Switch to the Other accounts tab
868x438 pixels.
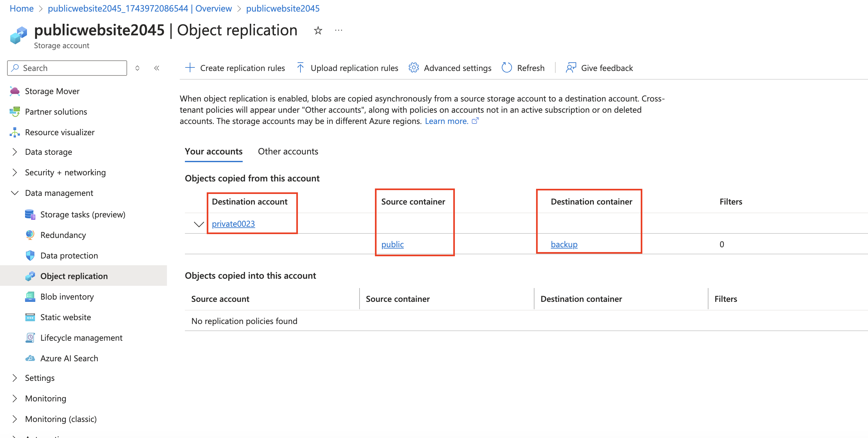pos(288,151)
